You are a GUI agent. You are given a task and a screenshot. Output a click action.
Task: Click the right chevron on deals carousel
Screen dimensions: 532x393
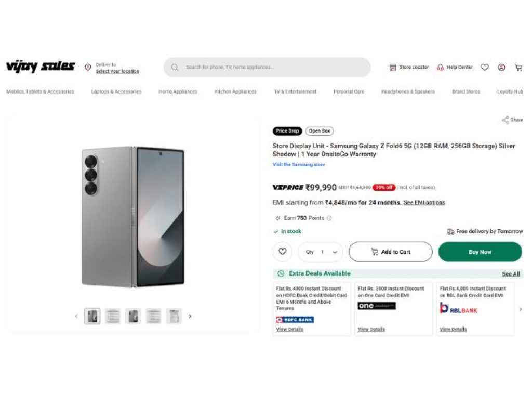[520, 309]
